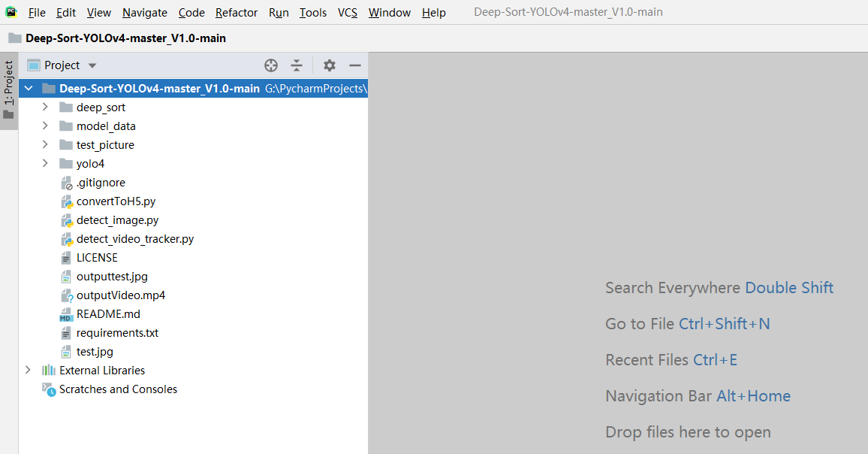Image resolution: width=868 pixels, height=454 pixels.
Task: Click the Project view window icon in header
Action: click(34, 65)
